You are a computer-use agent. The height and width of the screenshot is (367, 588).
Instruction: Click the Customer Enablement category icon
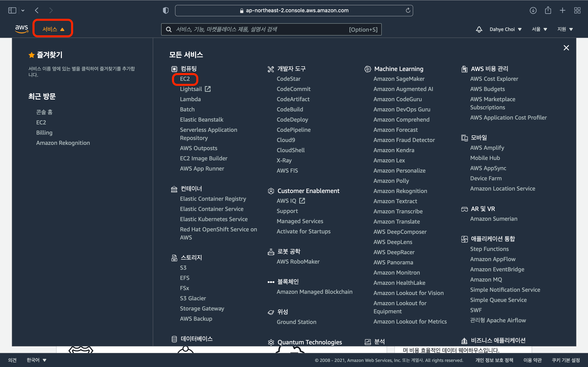tap(271, 191)
